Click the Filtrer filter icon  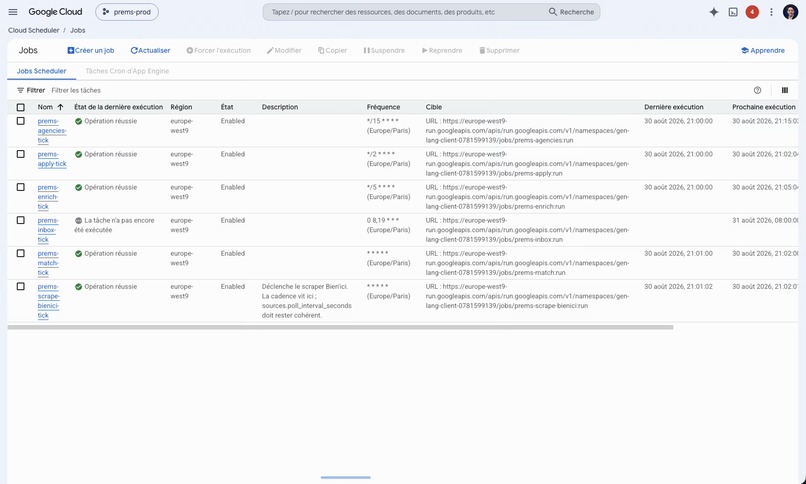[x=21, y=90]
